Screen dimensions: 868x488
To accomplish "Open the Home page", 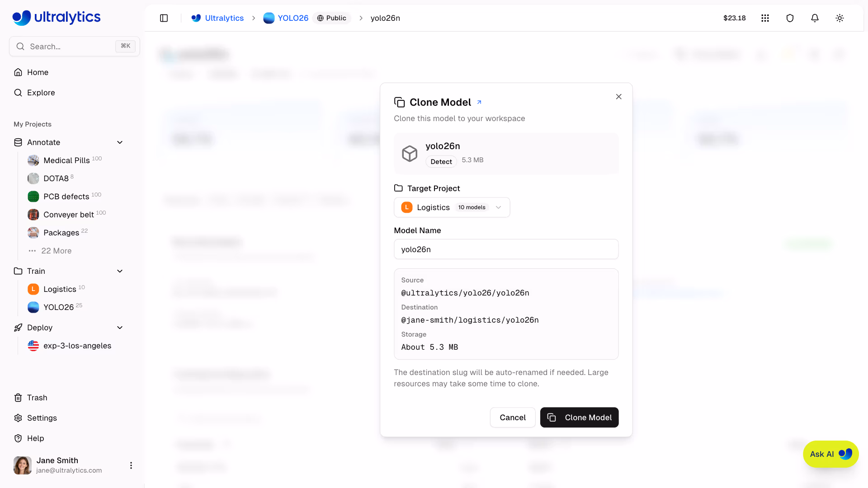I will point(38,72).
